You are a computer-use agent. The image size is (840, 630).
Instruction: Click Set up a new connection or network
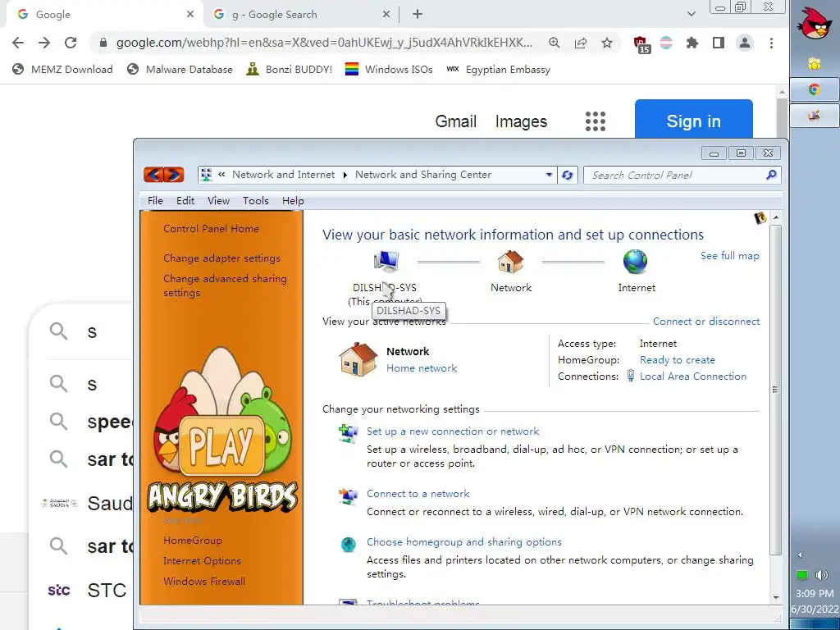453,431
